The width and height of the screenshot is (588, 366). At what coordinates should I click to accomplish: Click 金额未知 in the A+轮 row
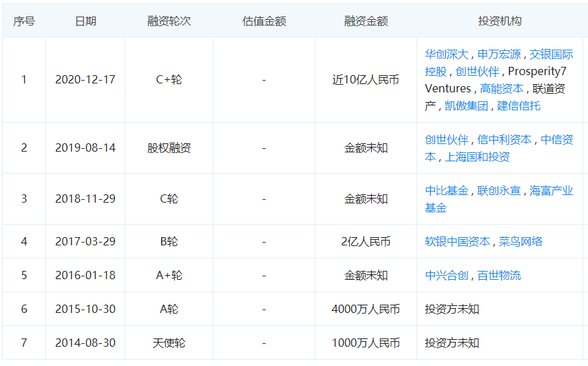coord(366,276)
